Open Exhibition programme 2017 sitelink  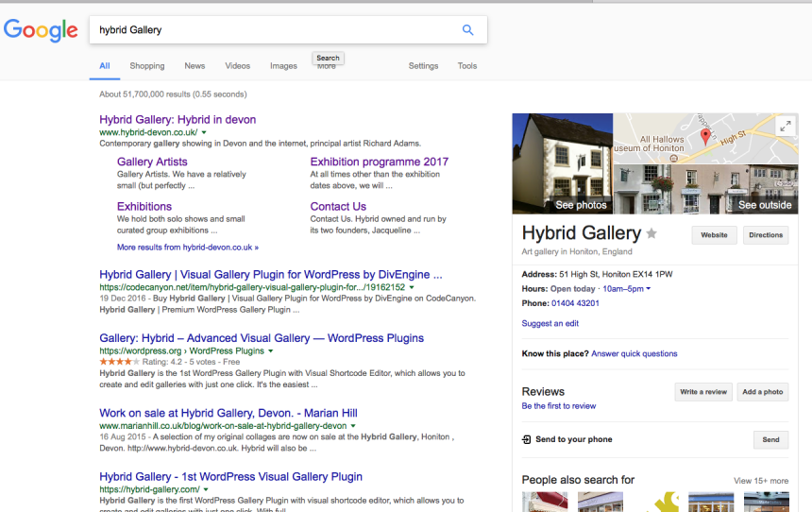[379, 162]
